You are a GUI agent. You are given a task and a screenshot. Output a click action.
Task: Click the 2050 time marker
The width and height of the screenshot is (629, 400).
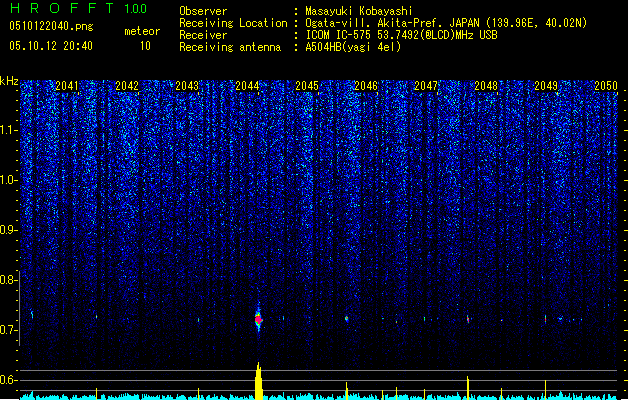pyautogui.click(x=606, y=86)
